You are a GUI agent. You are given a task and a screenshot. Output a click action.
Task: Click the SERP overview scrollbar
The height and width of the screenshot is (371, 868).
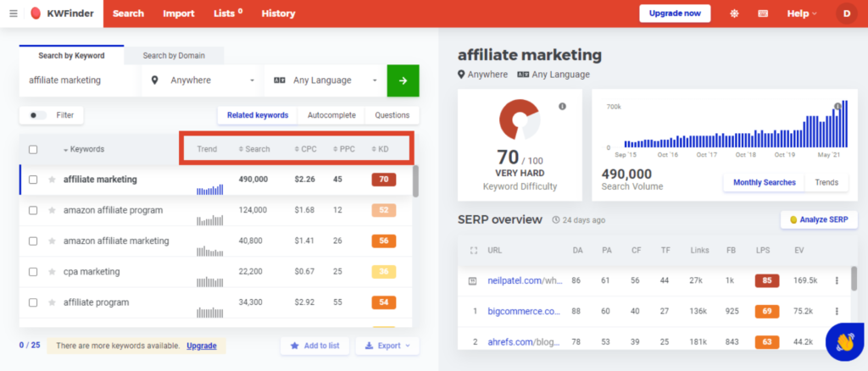[x=854, y=278]
